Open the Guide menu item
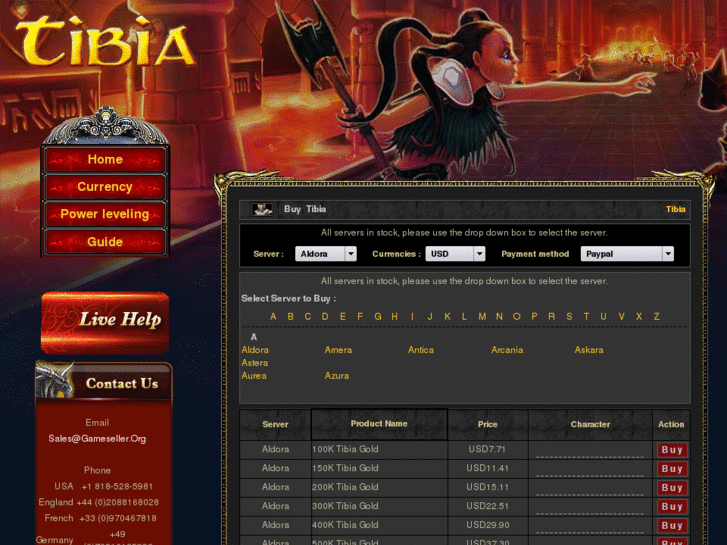The width and height of the screenshot is (727, 545). (105, 242)
